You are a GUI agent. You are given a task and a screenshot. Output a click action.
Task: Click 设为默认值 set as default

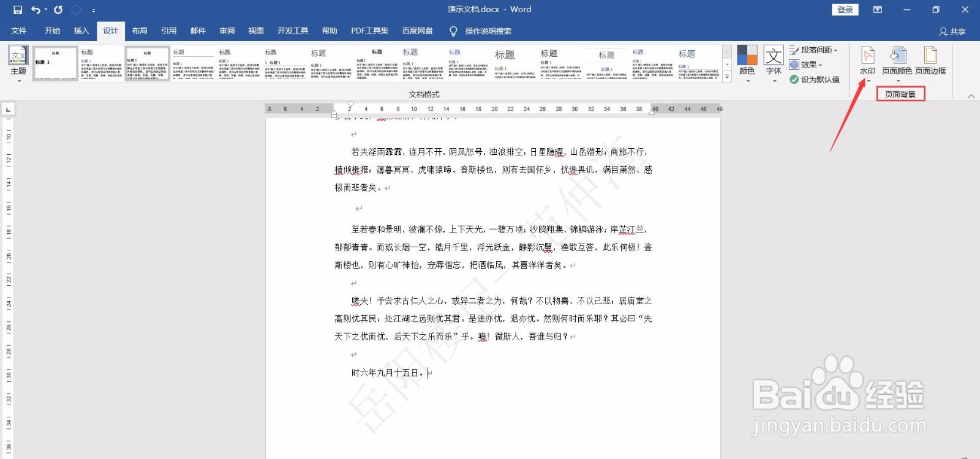pyautogui.click(x=815, y=80)
